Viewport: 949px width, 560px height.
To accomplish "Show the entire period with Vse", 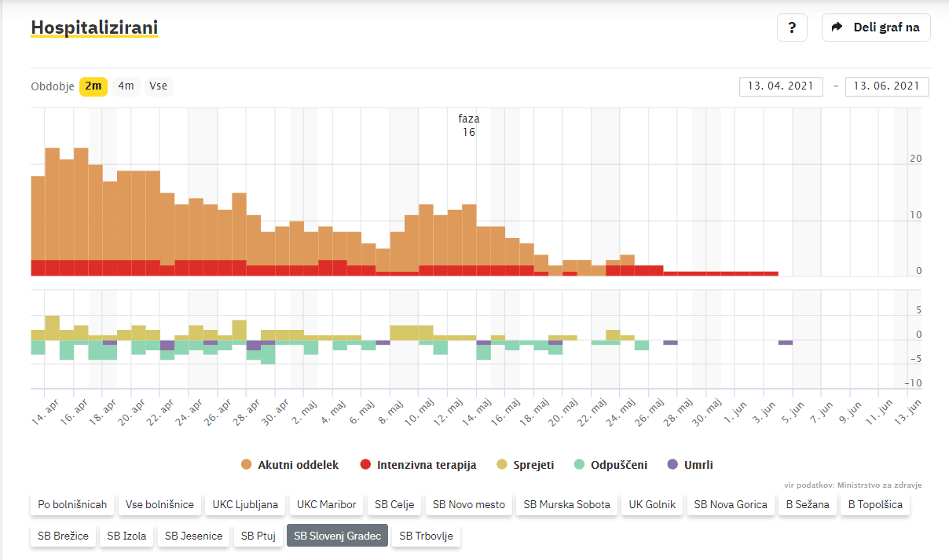I will pos(159,86).
